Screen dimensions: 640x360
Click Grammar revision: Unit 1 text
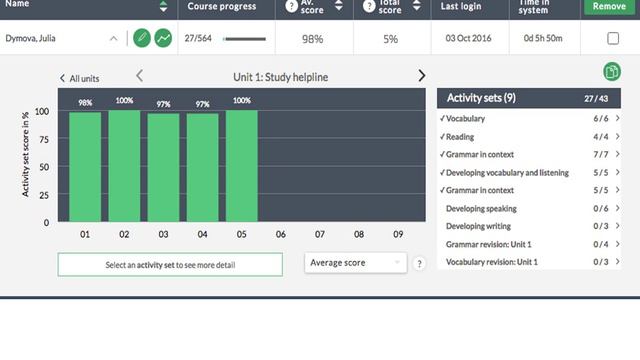click(489, 244)
